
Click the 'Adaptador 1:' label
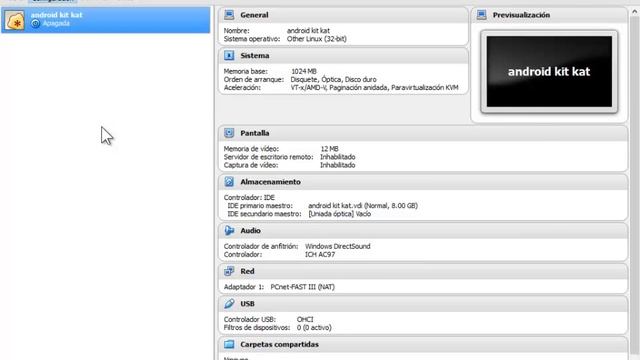pyautogui.click(x=244, y=287)
